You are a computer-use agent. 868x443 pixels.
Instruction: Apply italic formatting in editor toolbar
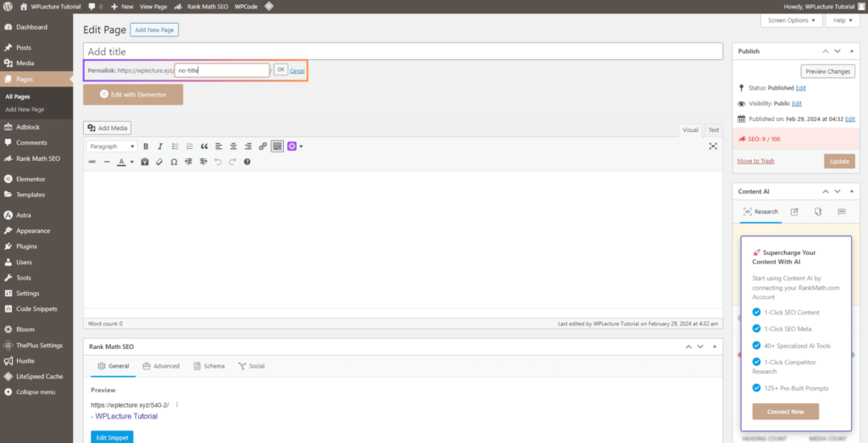pyautogui.click(x=160, y=147)
